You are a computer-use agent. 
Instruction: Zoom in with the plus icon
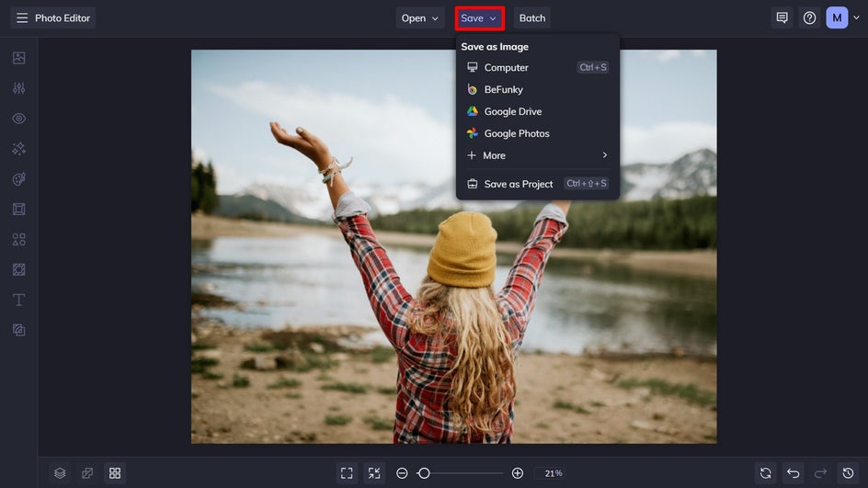point(518,473)
